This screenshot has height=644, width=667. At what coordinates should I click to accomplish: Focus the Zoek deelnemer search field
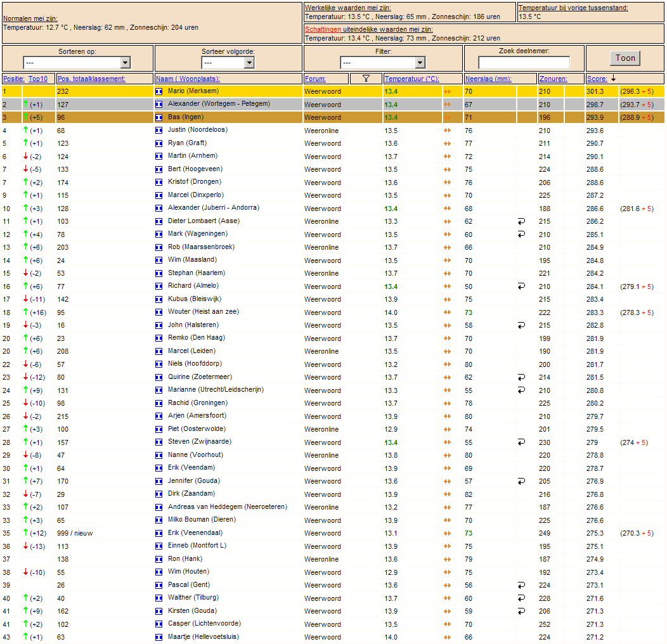point(524,63)
